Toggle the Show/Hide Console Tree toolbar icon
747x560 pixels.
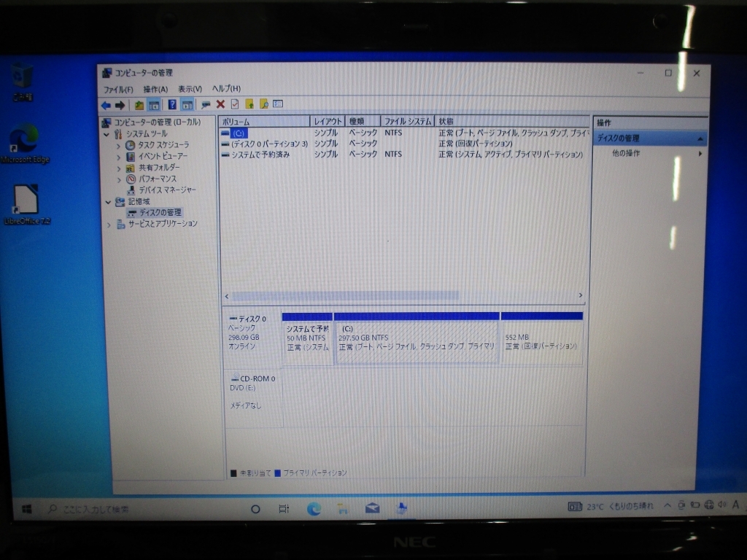[x=153, y=105]
